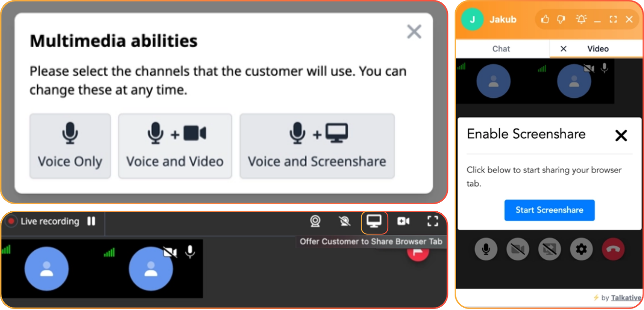Toggle the notification bell icon

click(581, 20)
